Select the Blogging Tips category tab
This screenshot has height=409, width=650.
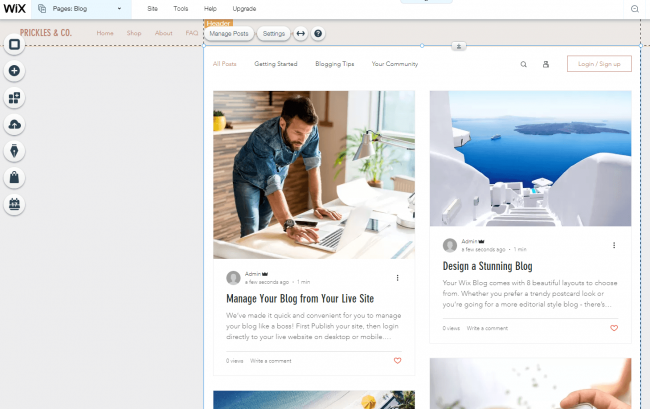[x=335, y=64]
